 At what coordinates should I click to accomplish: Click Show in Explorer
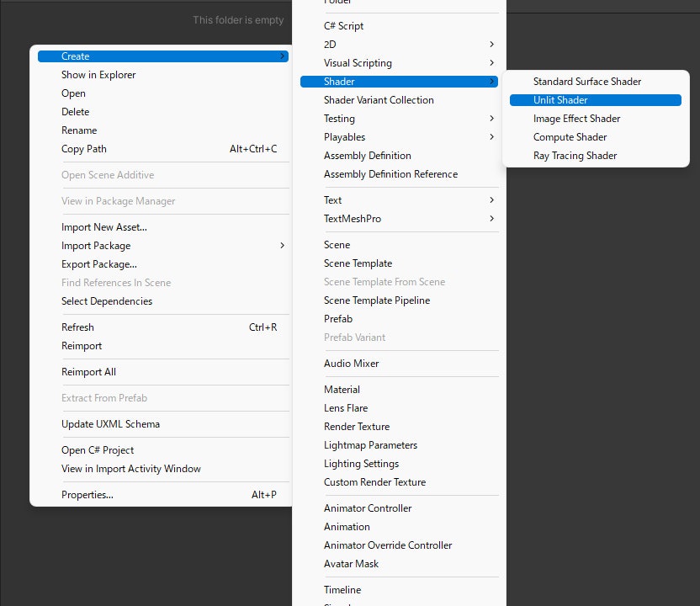tap(163, 75)
